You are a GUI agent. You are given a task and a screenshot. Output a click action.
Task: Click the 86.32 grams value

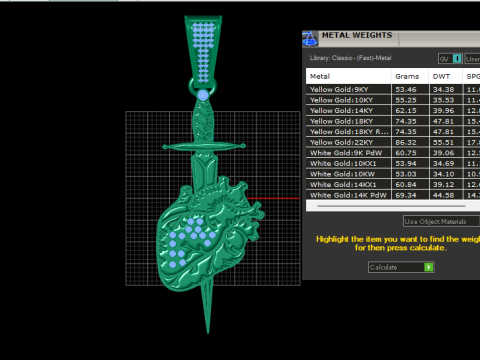[x=406, y=142]
